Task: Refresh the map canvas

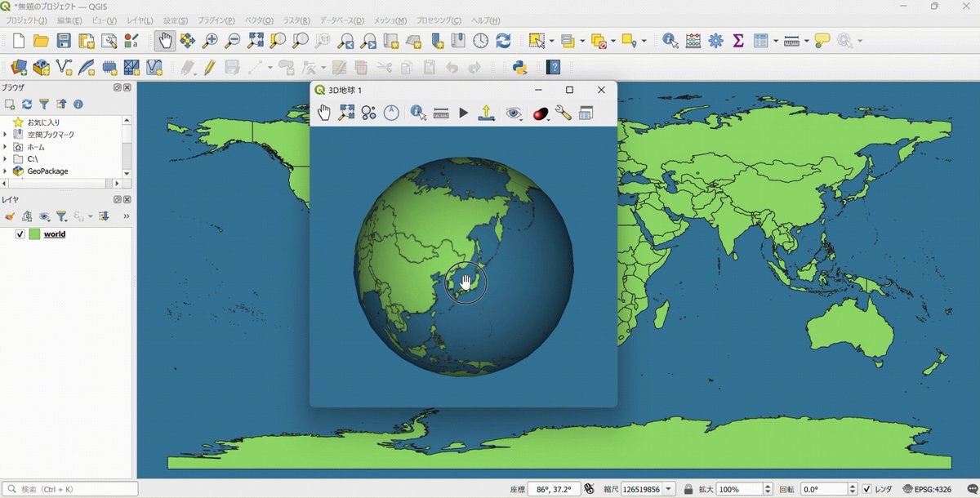Action: [503, 41]
